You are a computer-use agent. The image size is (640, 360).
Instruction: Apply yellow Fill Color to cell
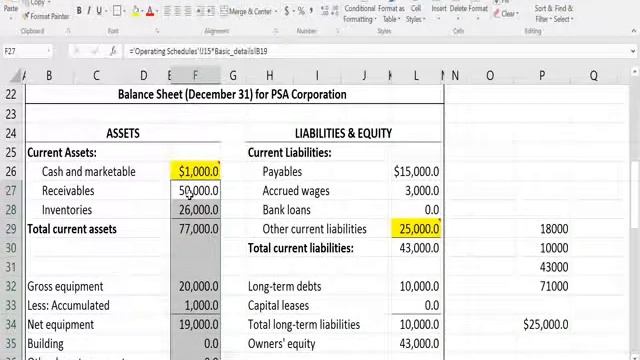(x=136, y=11)
